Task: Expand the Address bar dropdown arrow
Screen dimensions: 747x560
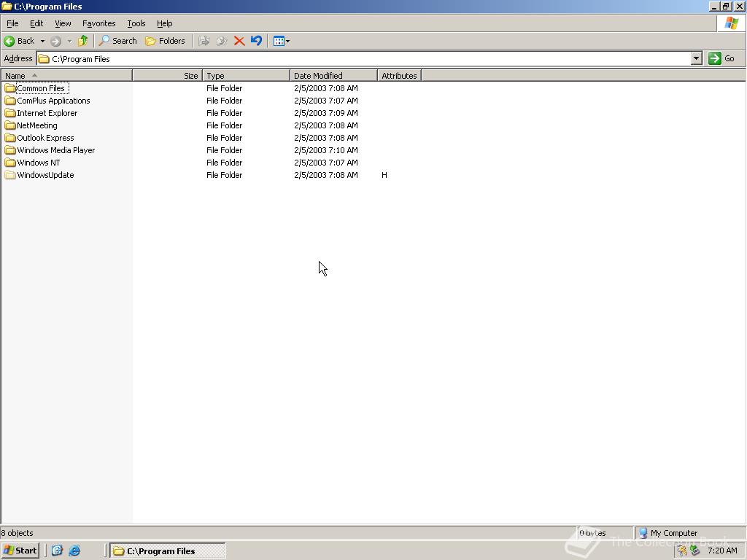Action: [697, 58]
